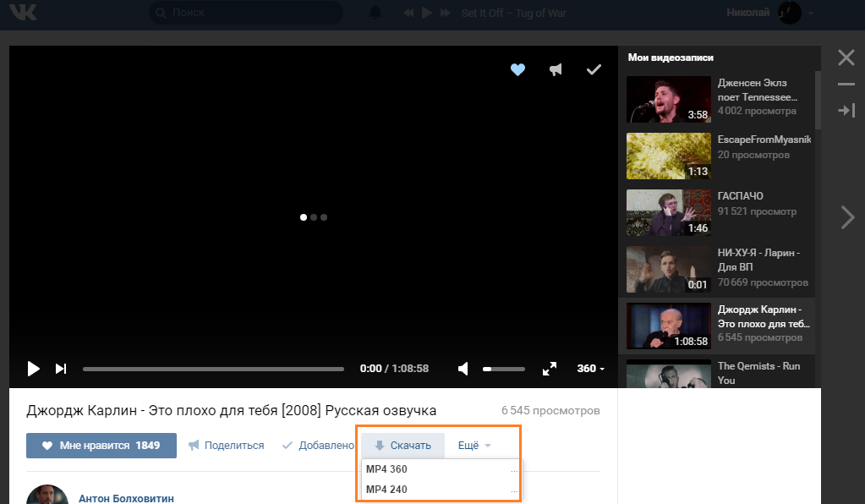Expand the Ещё menu
This screenshot has height=504, width=865.
pos(474,446)
